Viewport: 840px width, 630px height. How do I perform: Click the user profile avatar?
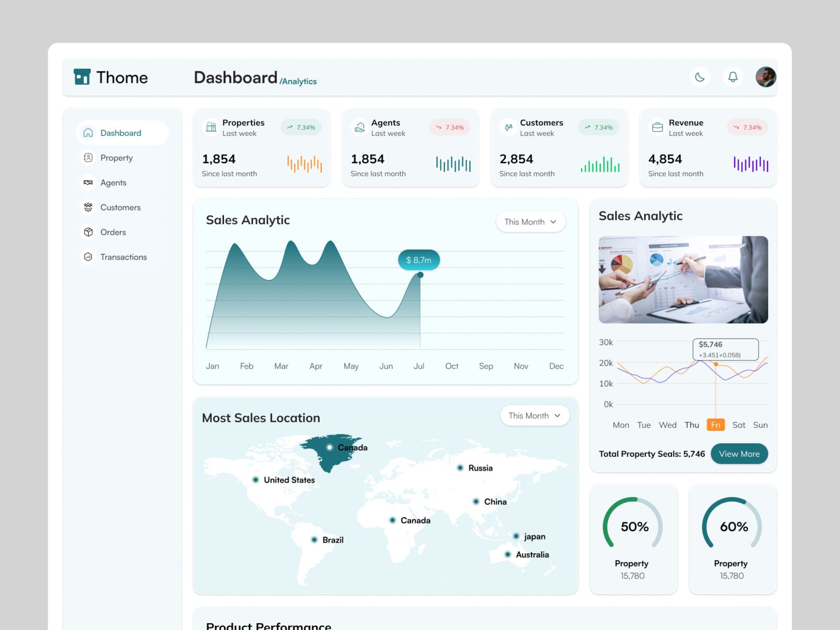[765, 77]
